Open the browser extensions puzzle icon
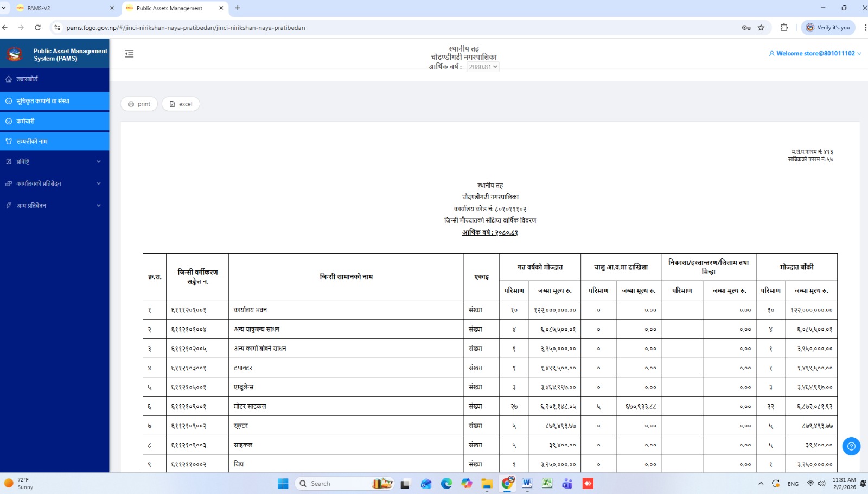 tap(784, 28)
